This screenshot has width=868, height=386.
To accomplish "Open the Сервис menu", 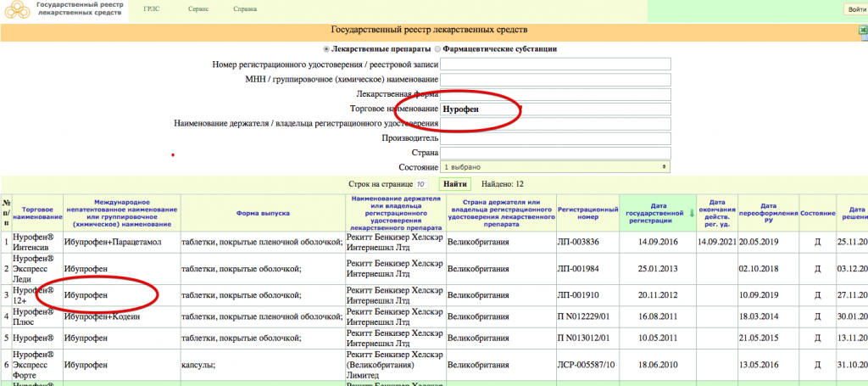I will point(198,9).
